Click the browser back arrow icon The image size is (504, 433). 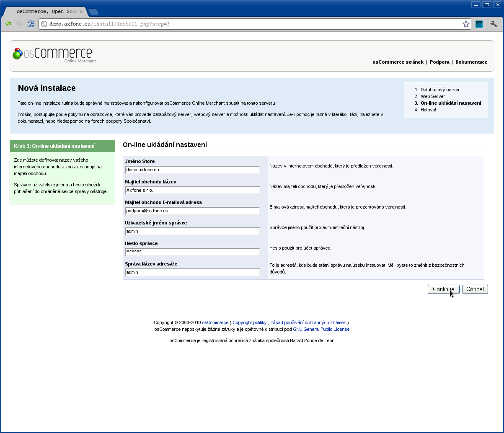tap(8, 24)
